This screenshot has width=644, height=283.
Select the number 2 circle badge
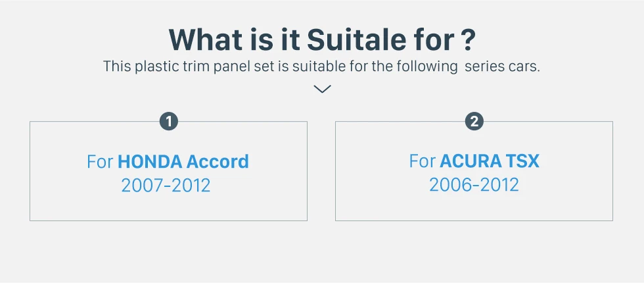pyautogui.click(x=474, y=121)
